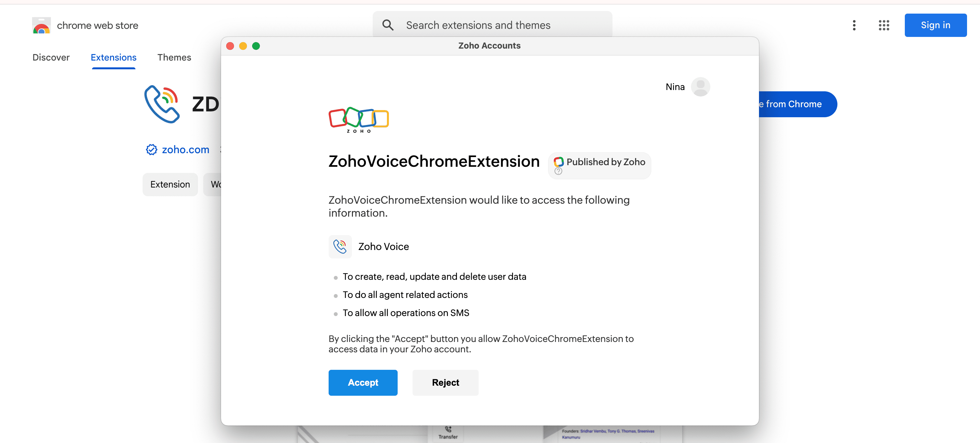Click the Extension category chip

[x=170, y=185]
